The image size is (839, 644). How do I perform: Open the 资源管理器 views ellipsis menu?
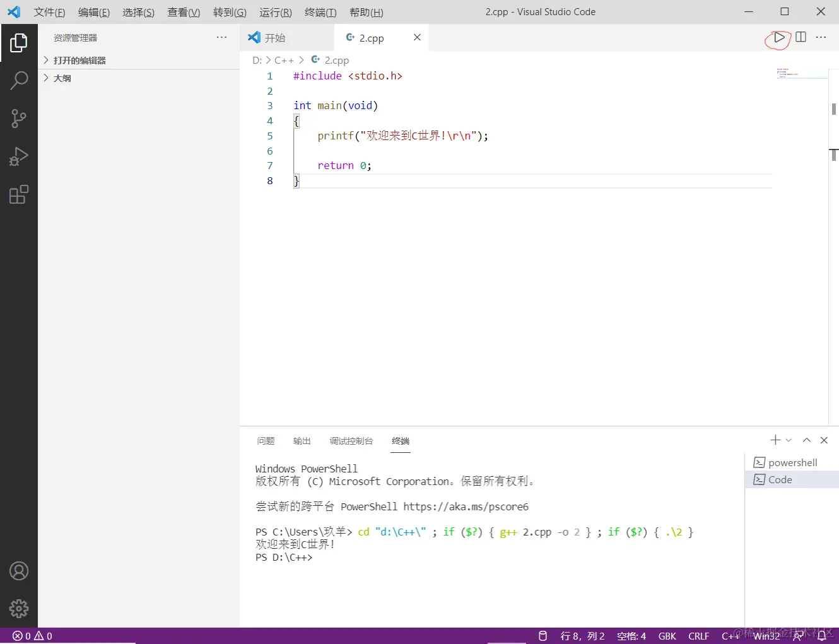[x=221, y=37]
